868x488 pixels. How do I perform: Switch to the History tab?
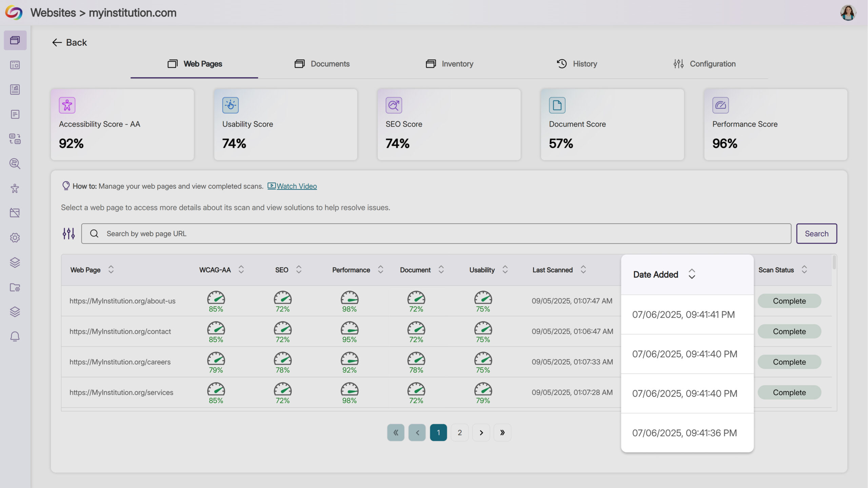[x=577, y=64]
